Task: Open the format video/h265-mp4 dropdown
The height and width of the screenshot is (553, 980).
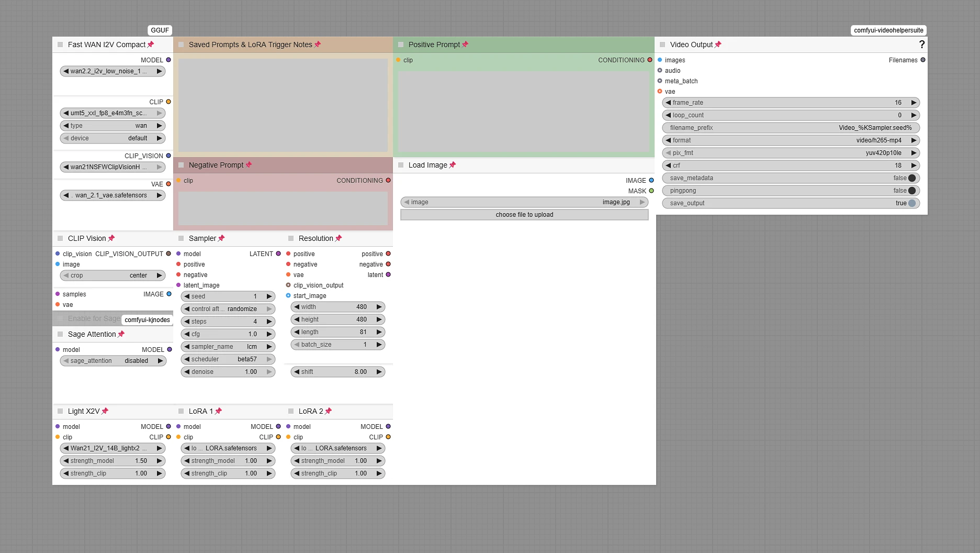Action: 791,140
